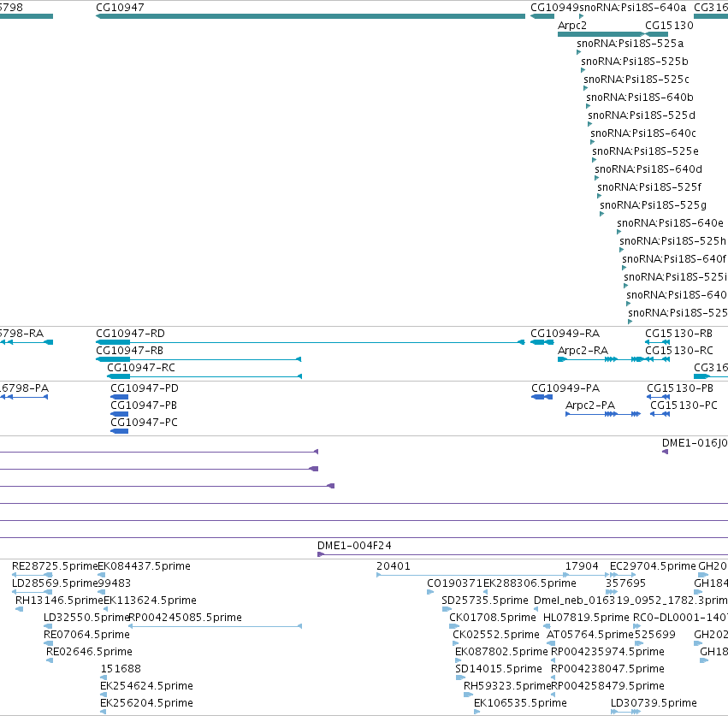728x716 pixels.
Task: Open CG15130-PB protein label
Action: tap(680, 388)
